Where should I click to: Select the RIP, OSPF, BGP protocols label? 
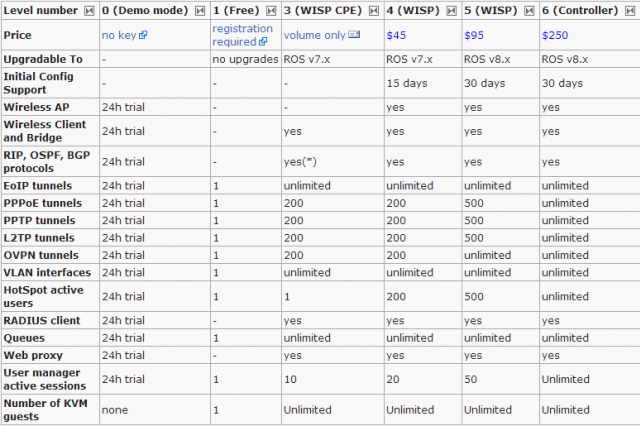pyautogui.click(x=47, y=162)
